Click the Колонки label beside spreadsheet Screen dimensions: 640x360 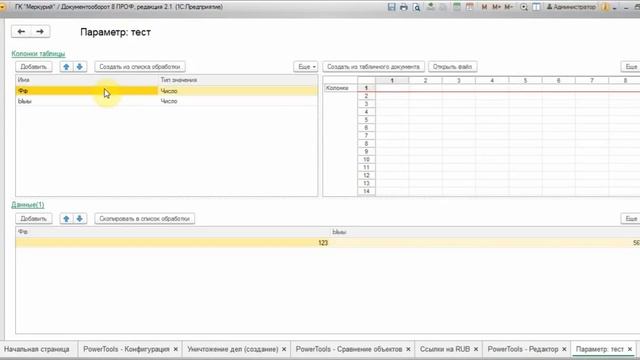pyautogui.click(x=337, y=88)
